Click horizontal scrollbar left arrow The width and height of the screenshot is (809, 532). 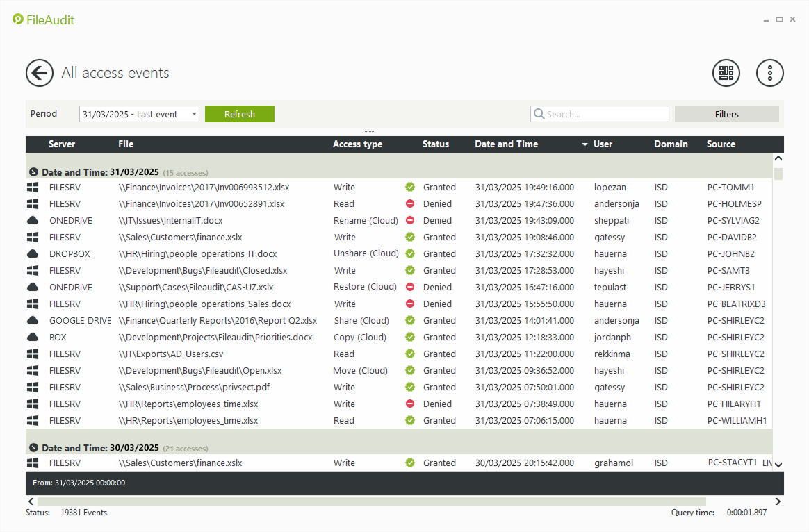pyautogui.click(x=31, y=501)
